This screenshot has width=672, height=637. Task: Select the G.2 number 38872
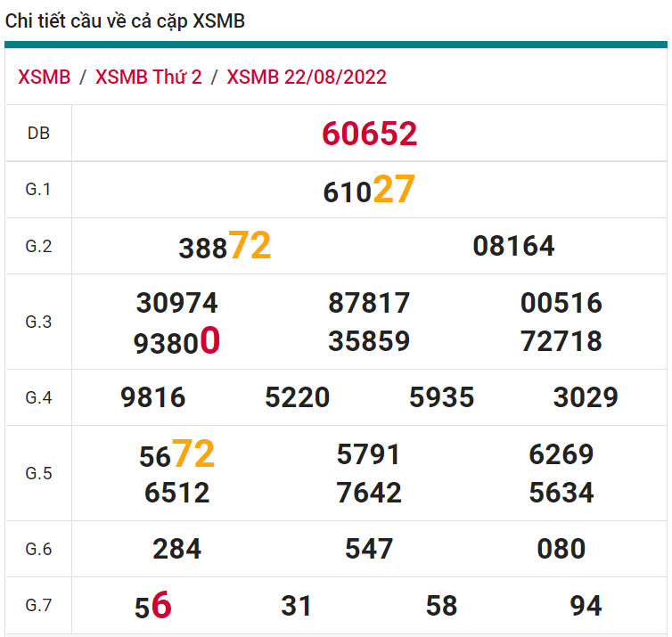click(225, 247)
